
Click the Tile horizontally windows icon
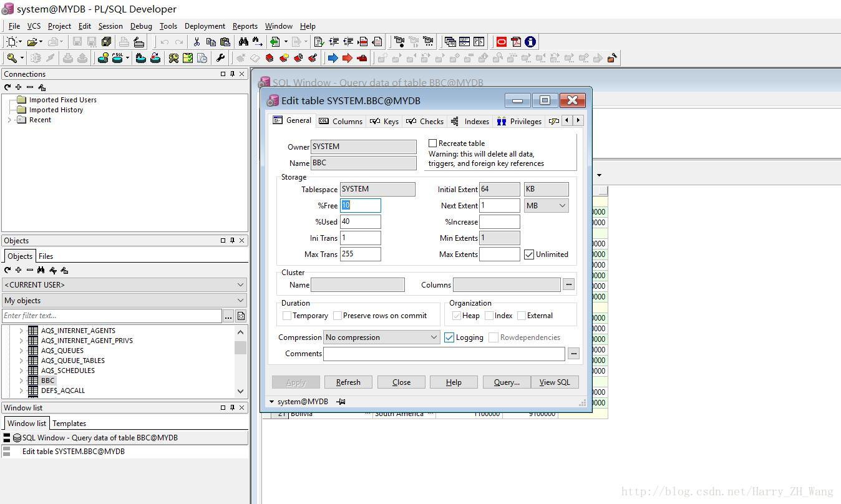click(x=464, y=42)
